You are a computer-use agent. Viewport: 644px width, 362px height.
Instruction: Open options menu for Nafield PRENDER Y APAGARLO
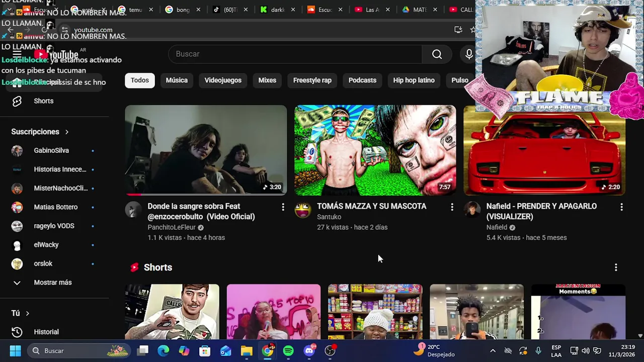point(621,207)
